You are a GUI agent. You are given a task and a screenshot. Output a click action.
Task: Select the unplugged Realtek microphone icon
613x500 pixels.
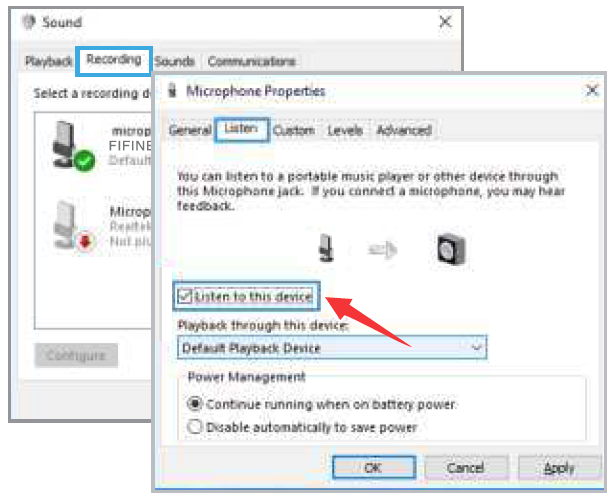pos(73,226)
